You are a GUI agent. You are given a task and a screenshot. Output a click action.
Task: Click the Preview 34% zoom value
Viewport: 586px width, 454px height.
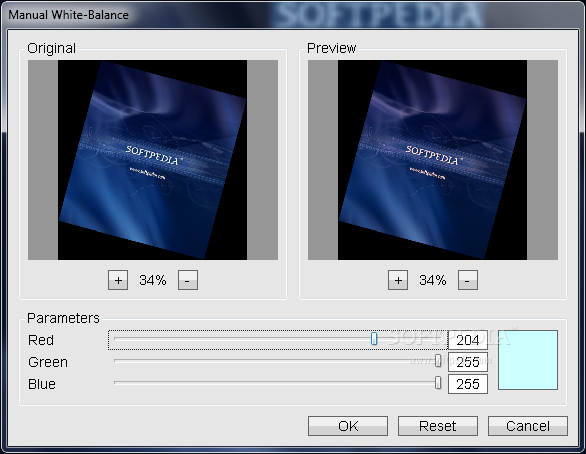[433, 280]
